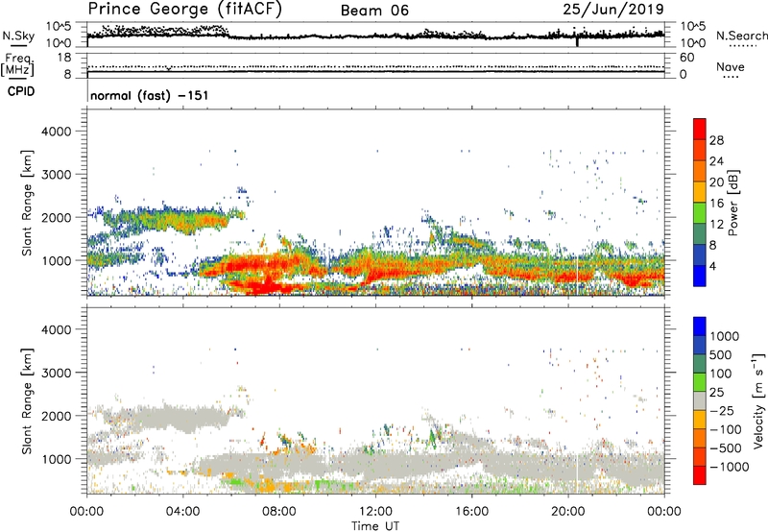The image size is (768, 532).
Task: Select the 'Beam 06' label
Action: (374, 11)
